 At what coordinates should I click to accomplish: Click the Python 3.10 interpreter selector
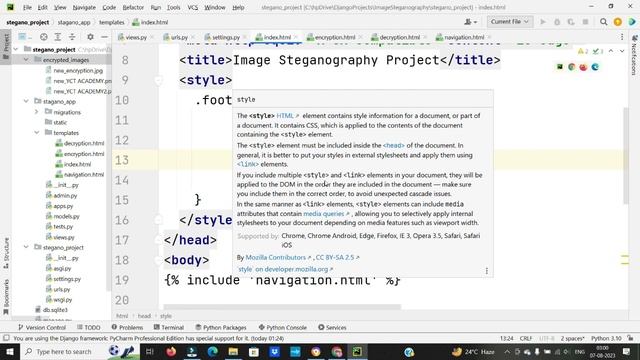pos(606,338)
